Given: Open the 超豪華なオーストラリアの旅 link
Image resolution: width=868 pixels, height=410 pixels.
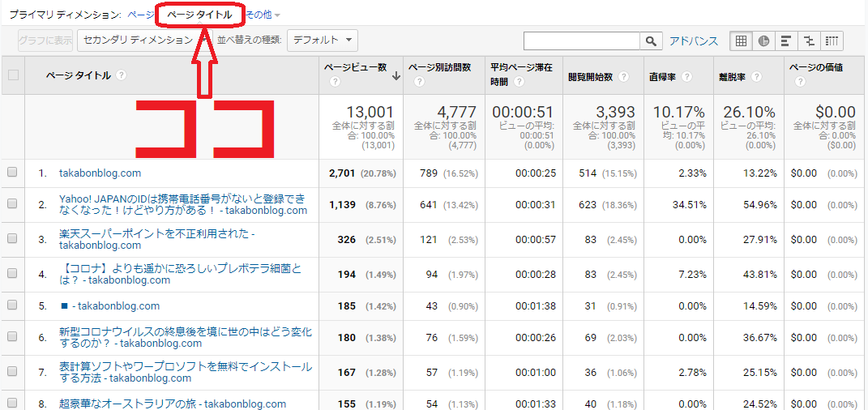Looking at the screenshot, I should click(173, 404).
